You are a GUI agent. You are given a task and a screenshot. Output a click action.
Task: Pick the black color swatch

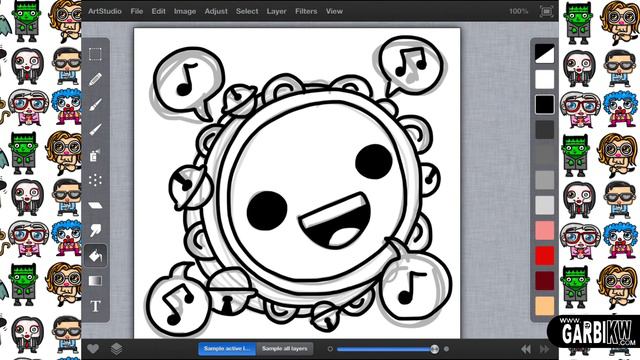[x=544, y=104]
